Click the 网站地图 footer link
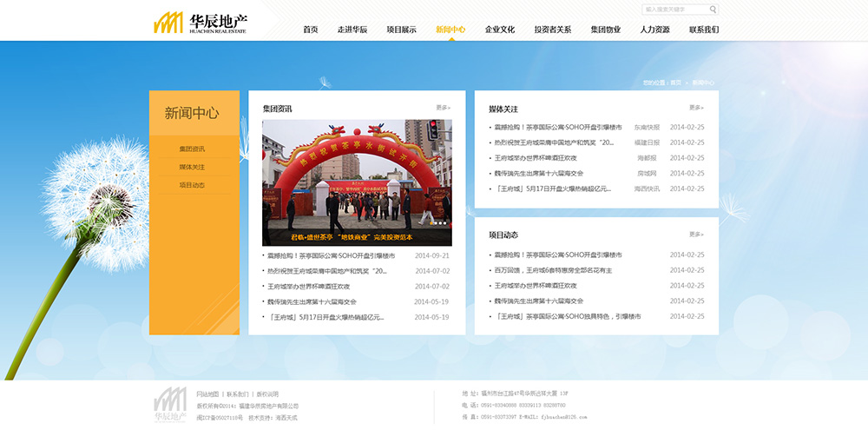Image resolution: width=868 pixels, height=430 pixels. pyautogui.click(x=207, y=394)
